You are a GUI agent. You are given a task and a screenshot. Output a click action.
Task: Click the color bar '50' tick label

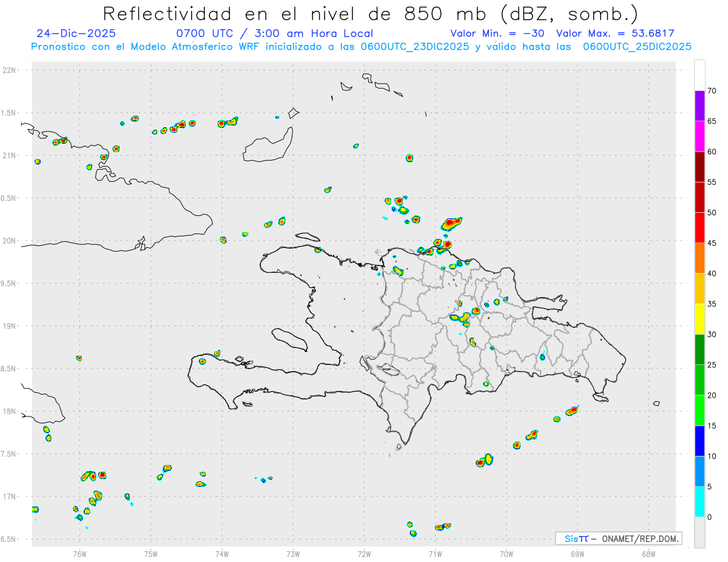[x=712, y=213]
